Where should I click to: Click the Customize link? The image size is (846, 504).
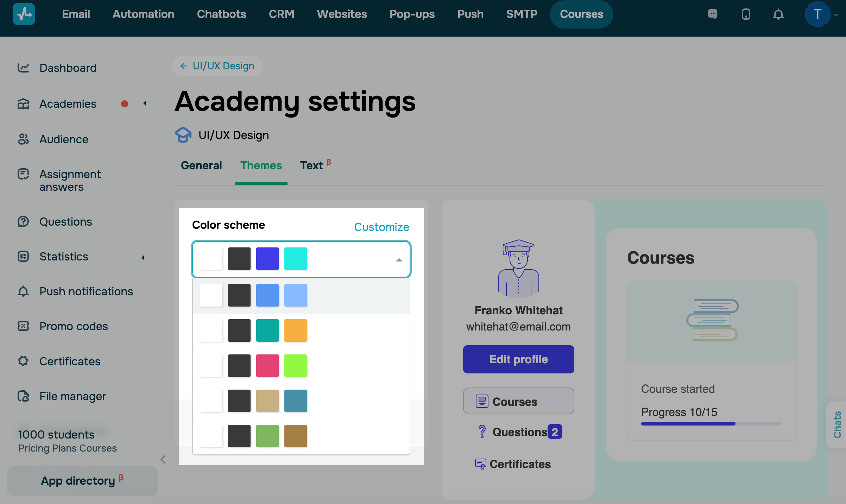click(381, 227)
